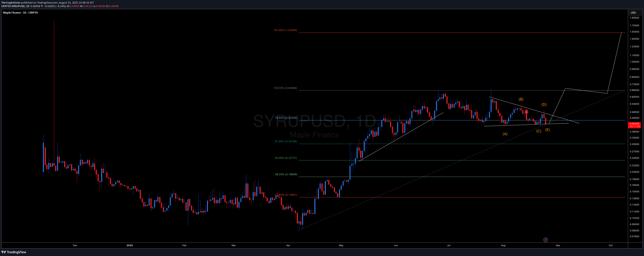Select the 100.00% (0.65884) Fibonacci label

285,88
